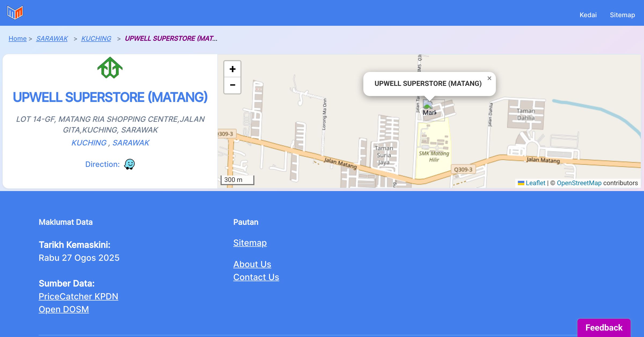Image resolution: width=644 pixels, height=337 pixels.
Task: Open the Open DOSM link
Action: [64, 309]
